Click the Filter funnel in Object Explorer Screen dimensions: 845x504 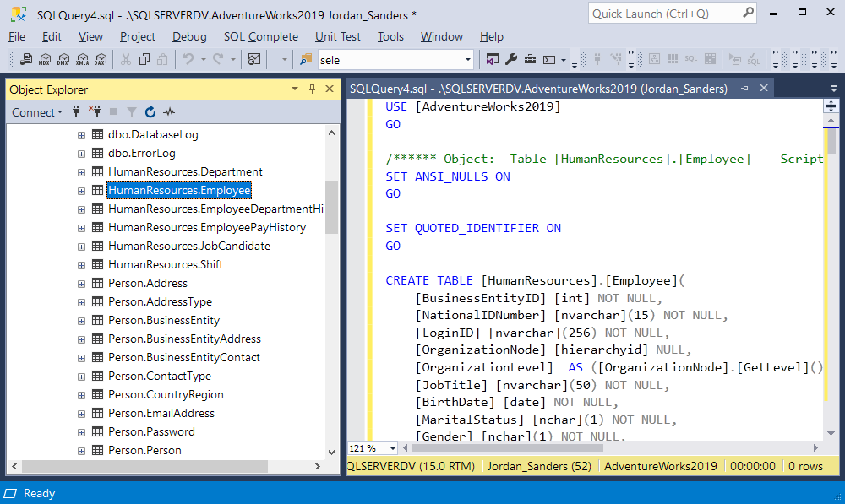coord(132,112)
